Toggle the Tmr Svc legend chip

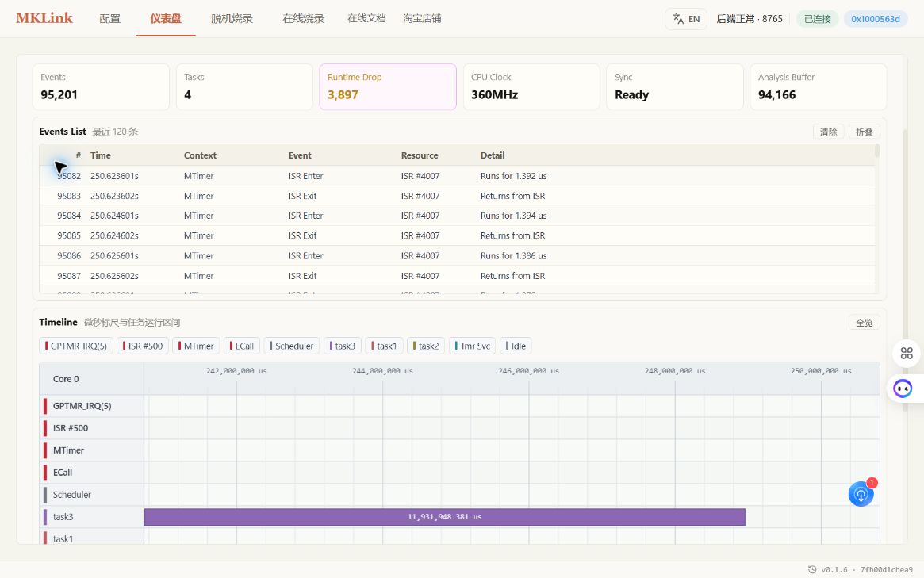pyautogui.click(x=473, y=346)
